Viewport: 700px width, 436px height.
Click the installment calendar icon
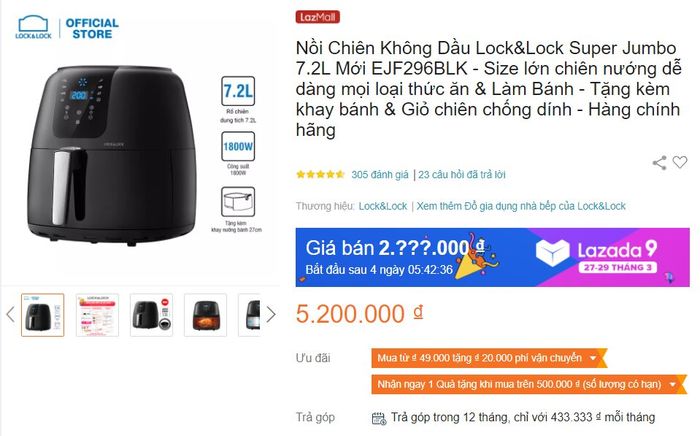(x=379, y=418)
